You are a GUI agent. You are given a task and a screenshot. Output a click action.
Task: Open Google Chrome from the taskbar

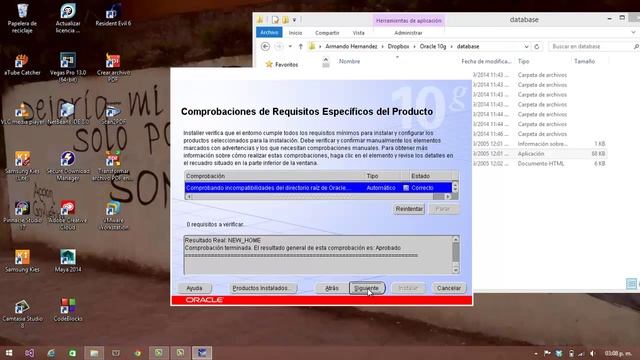click(138, 353)
